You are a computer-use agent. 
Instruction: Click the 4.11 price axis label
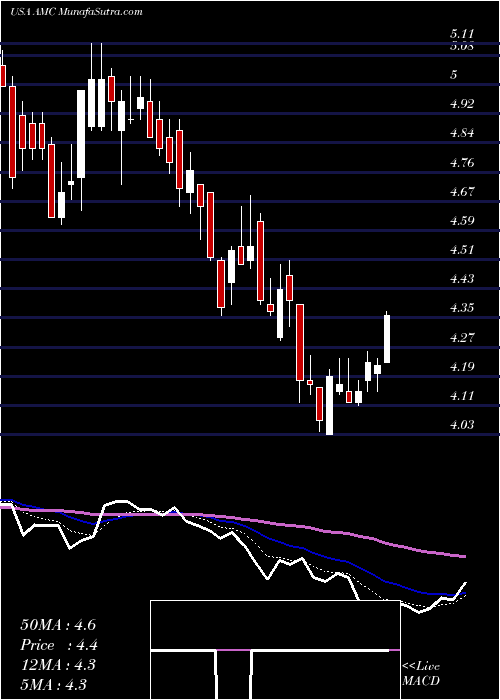[462, 396]
